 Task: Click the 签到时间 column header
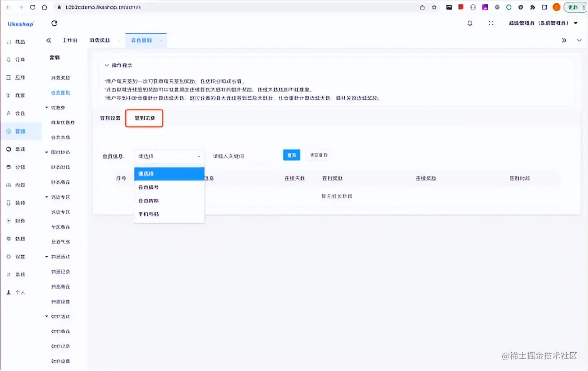tap(520, 179)
